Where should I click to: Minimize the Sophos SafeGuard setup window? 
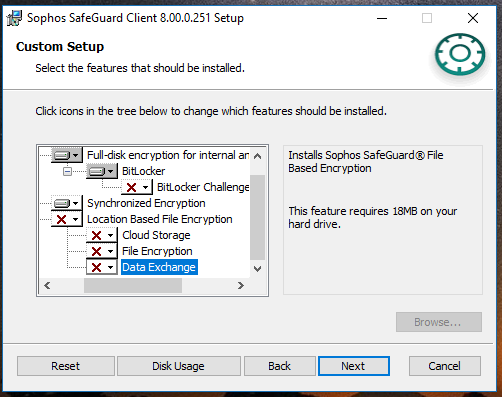382,18
